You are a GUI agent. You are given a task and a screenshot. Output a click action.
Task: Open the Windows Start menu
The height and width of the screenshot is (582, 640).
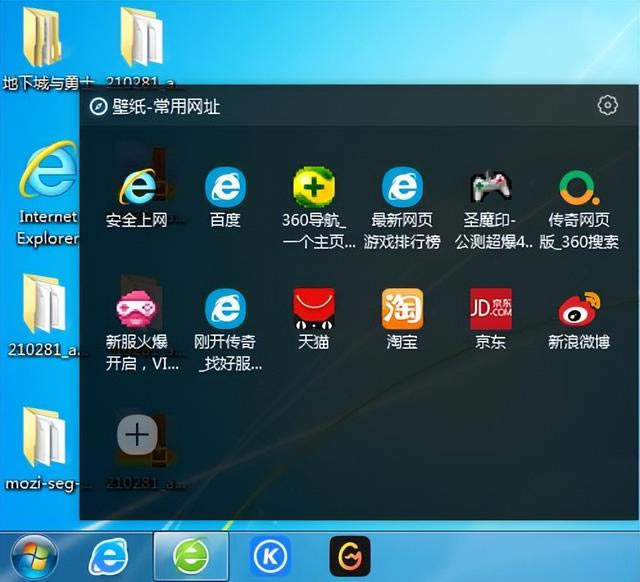(x=34, y=557)
